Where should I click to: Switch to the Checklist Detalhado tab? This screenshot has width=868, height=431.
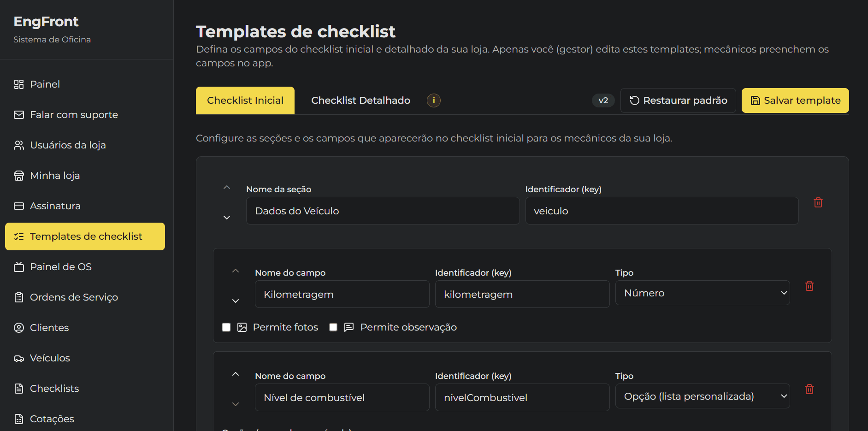pyautogui.click(x=360, y=100)
